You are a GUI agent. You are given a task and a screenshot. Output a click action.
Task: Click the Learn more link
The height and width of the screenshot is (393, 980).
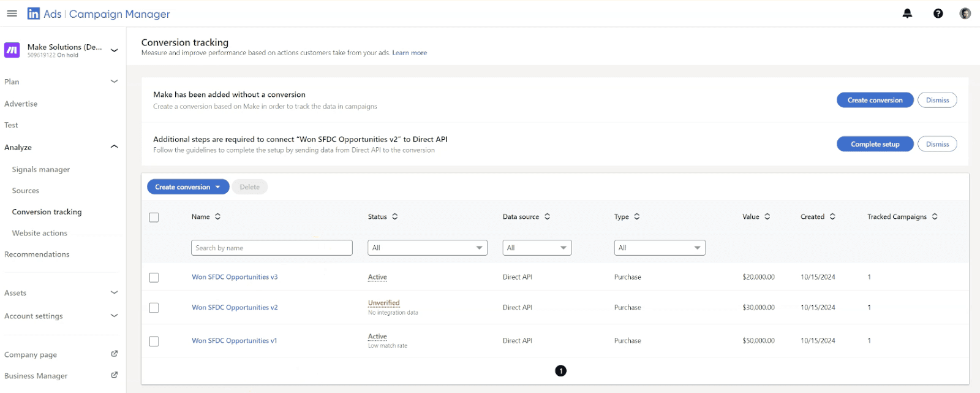tap(410, 53)
